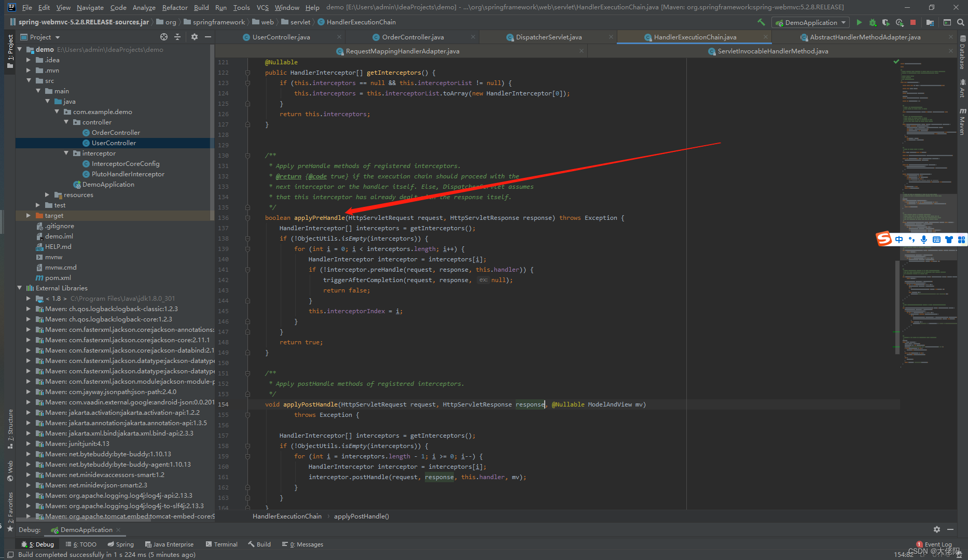Viewport: 968px width, 560px height.
Task: Hide the Debug panel with minus icon
Action: (950, 529)
